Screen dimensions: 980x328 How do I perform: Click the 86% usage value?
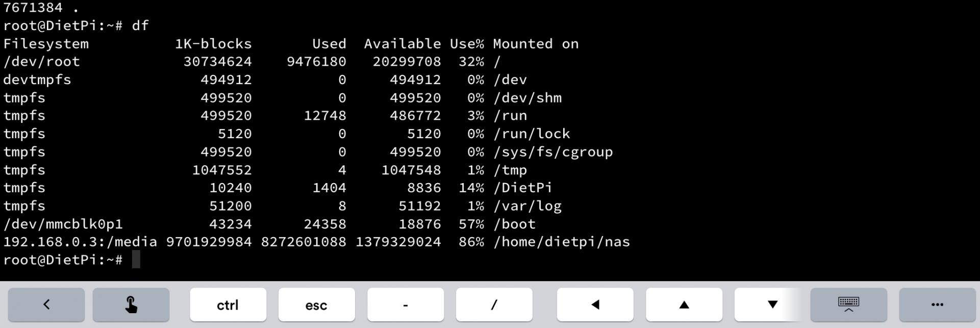coord(471,242)
